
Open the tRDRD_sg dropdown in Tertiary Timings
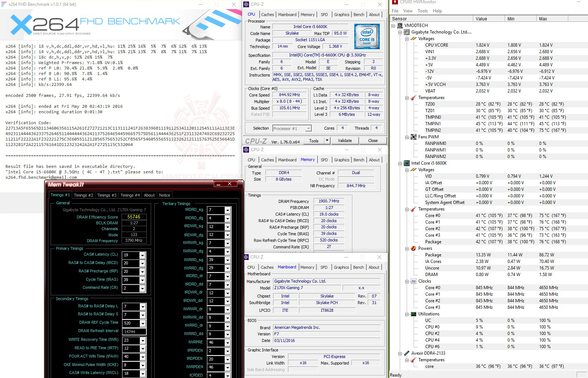coord(228,210)
